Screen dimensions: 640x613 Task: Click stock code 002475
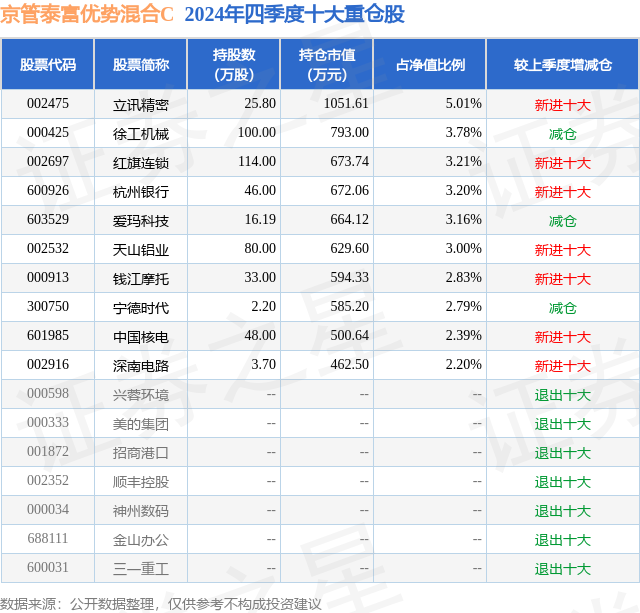click(x=48, y=103)
